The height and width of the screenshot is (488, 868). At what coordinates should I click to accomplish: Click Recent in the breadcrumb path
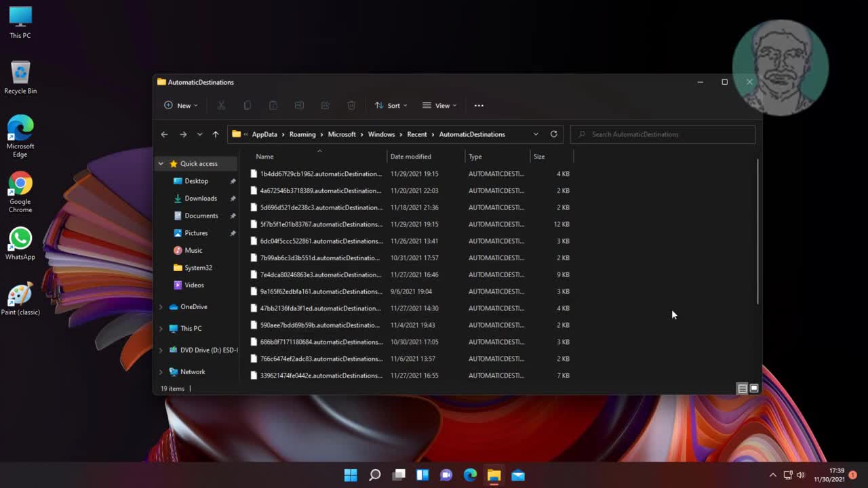pos(417,134)
